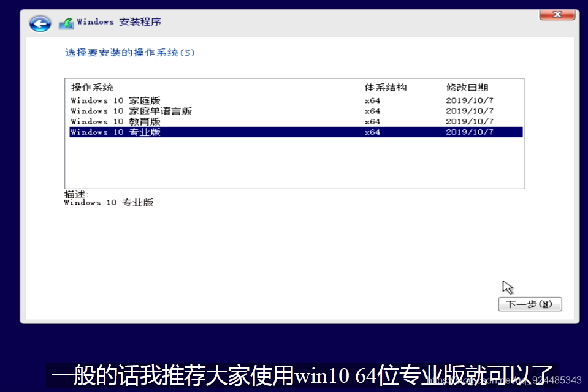This screenshot has width=588, height=392.
Task: Click 2019/10/7 date in 教育版 row
Action: (x=470, y=121)
